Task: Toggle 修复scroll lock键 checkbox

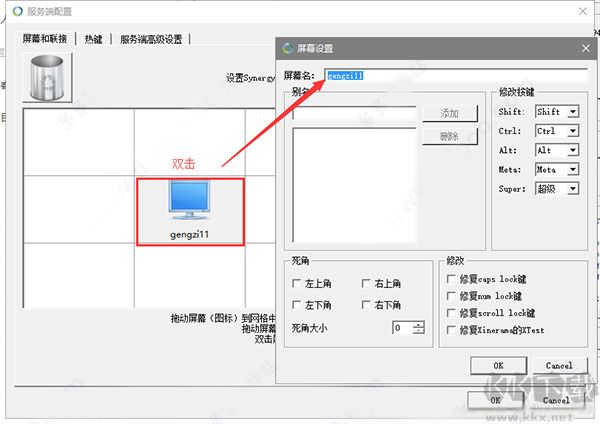Action: 451,313
